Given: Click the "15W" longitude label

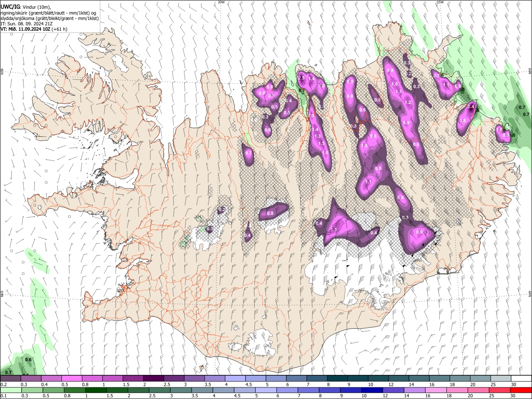Looking at the screenshot, I should pyautogui.click(x=440, y=2).
